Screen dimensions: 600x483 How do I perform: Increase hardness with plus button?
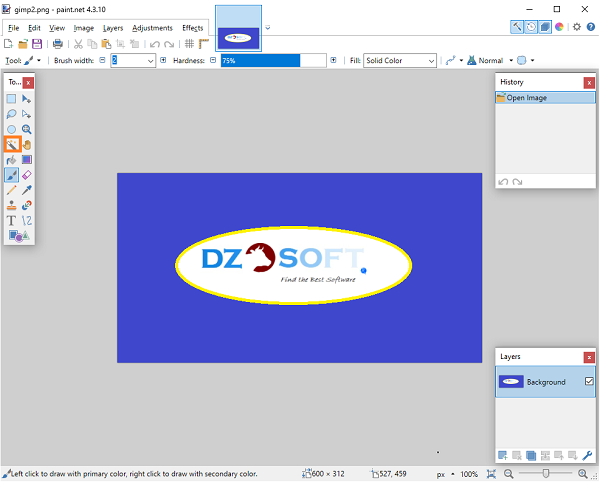tap(333, 60)
